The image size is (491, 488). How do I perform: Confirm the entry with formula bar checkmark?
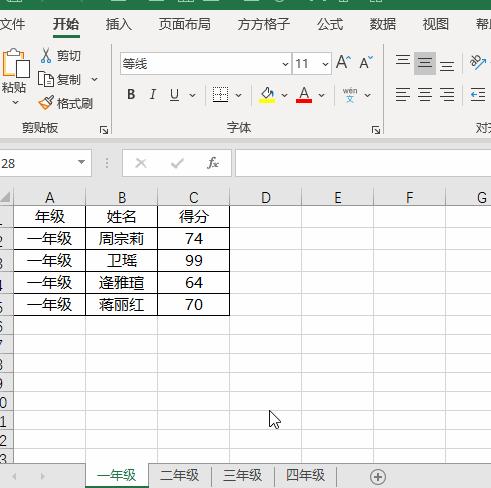click(177, 163)
